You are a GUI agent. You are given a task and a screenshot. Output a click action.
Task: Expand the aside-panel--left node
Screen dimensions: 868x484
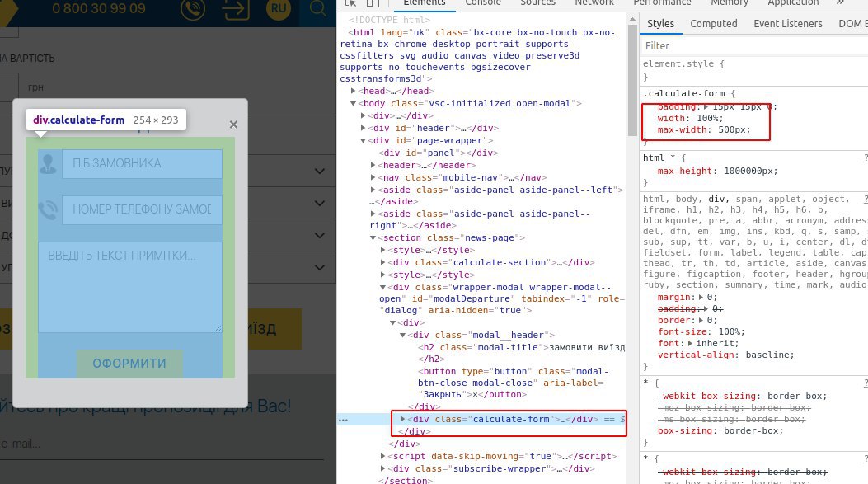pyautogui.click(x=373, y=190)
